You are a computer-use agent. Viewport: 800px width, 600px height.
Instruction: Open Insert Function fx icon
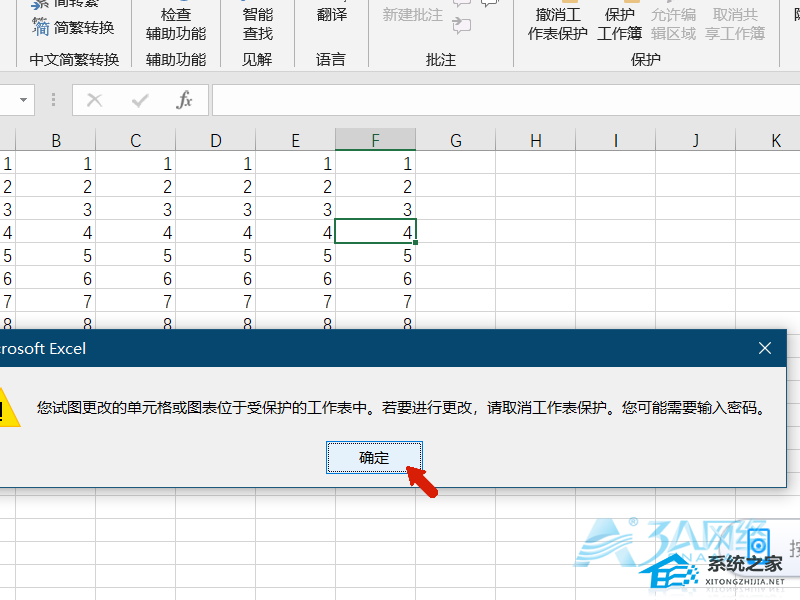(184, 99)
